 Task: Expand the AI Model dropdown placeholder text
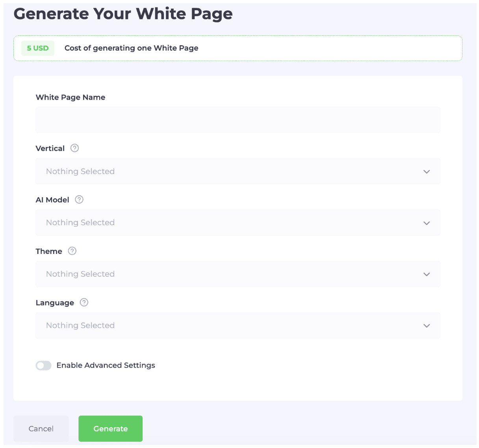(x=80, y=223)
